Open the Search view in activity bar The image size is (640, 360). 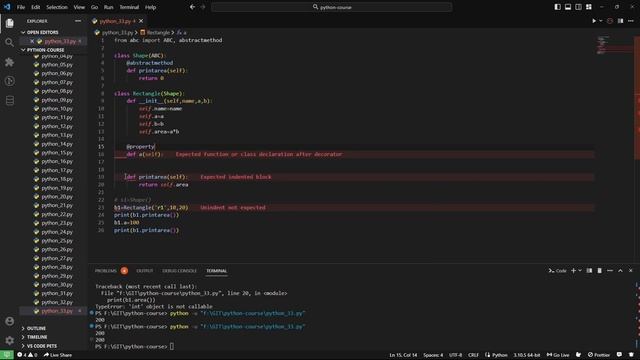[x=9, y=42]
